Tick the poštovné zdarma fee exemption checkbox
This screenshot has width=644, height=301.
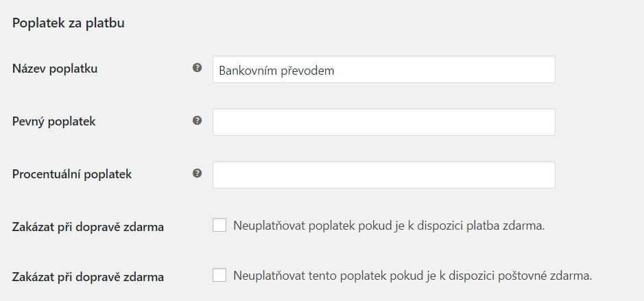point(219,275)
